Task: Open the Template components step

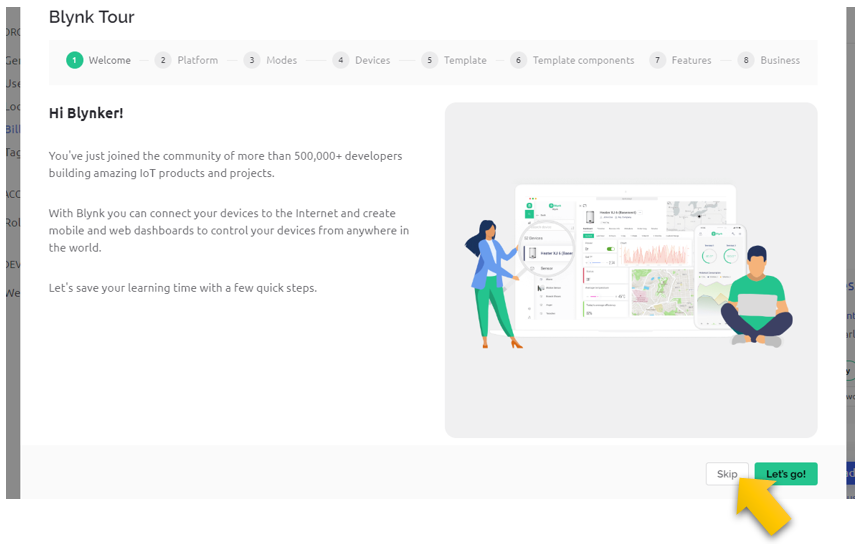Action: click(572, 60)
